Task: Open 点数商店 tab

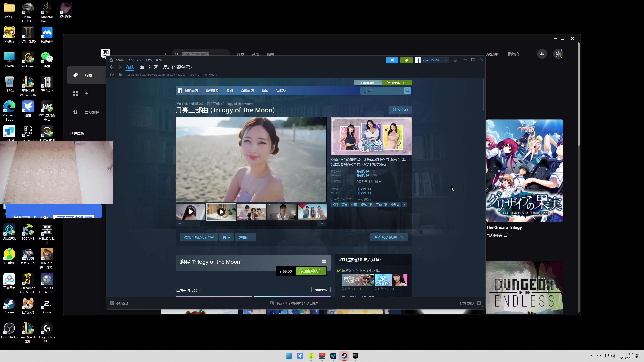Action: point(247,91)
